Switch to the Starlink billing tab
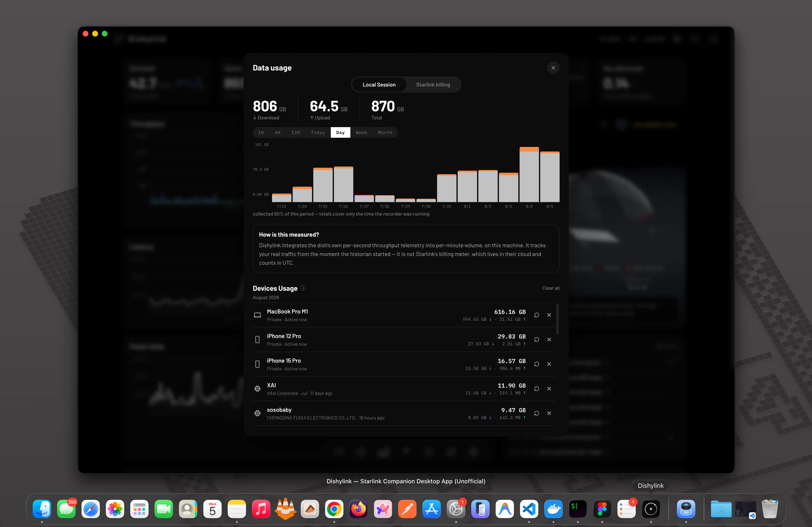812x527 pixels. 433,85
